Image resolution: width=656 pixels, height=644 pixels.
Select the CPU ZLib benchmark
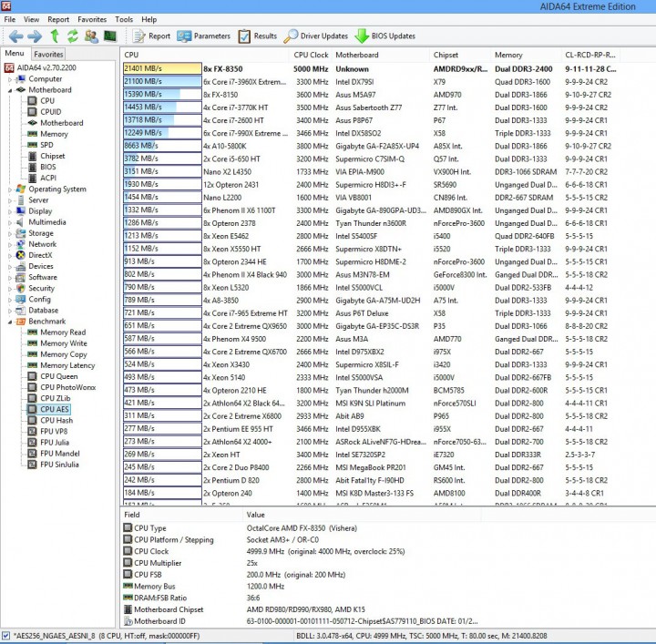point(49,398)
